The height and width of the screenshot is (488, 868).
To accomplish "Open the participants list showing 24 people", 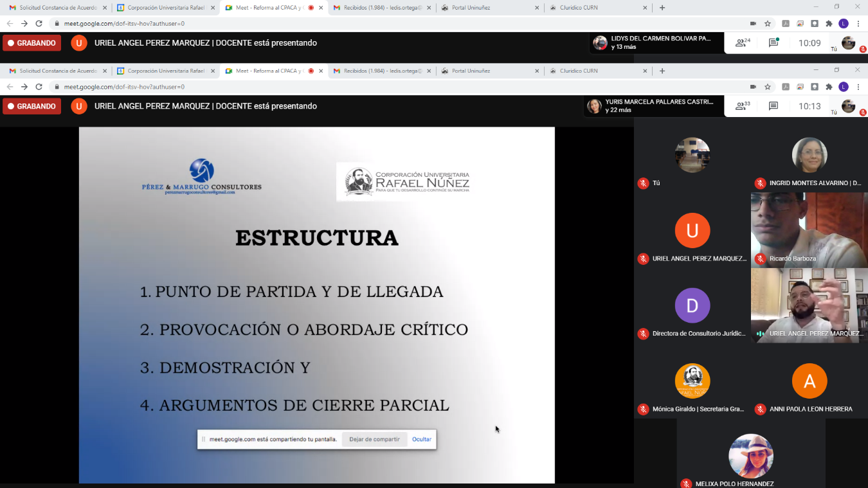I will 743,43.
